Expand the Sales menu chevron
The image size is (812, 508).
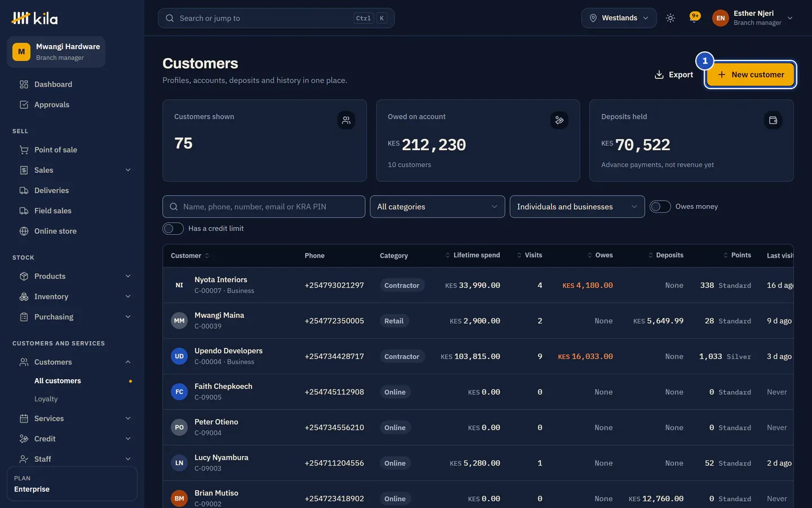128,170
